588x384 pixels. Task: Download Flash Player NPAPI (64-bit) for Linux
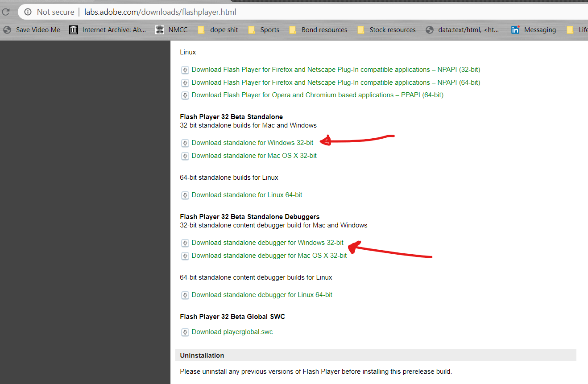(335, 83)
